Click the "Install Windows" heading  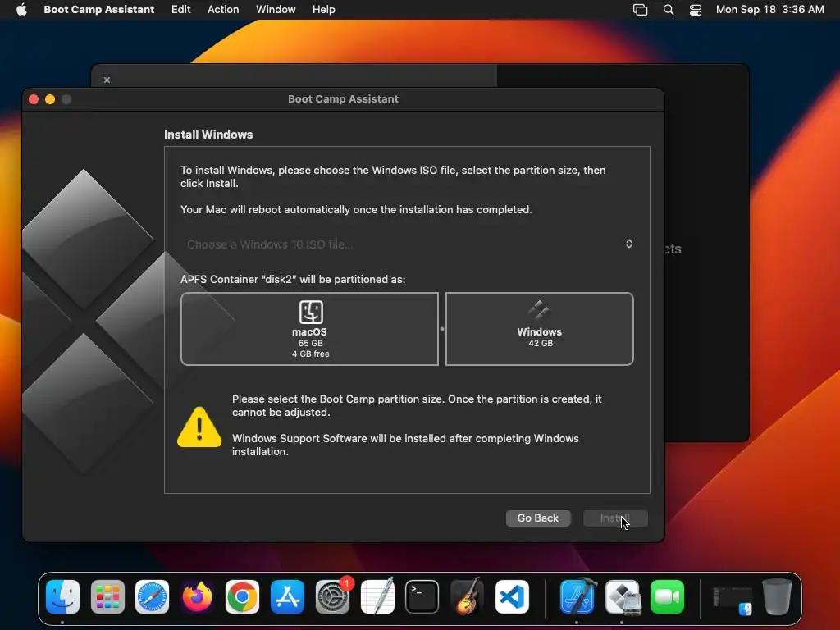click(x=208, y=135)
